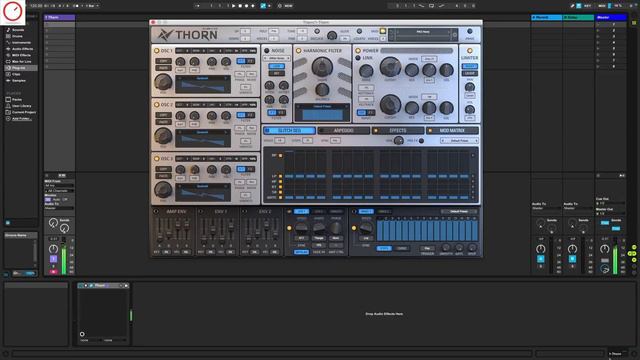The image size is (640, 360).
Task: Select the Master track header
Action: point(611,18)
